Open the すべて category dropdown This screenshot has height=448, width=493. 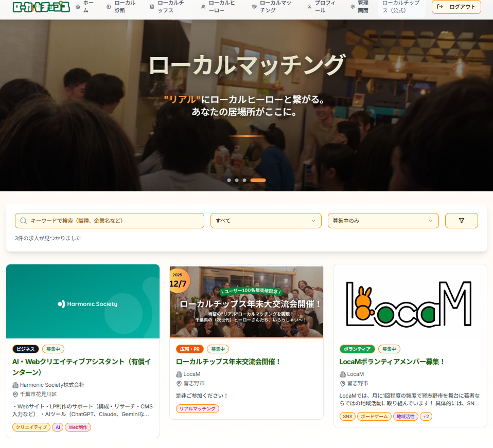click(x=266, y=221)
